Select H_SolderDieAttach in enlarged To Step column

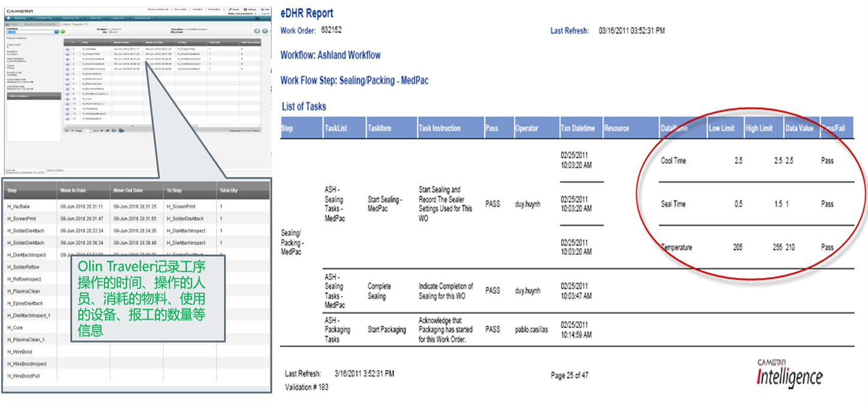[x=185, y=219]
